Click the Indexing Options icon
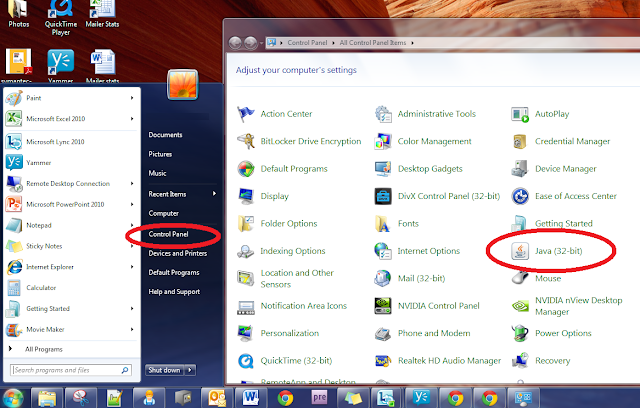The image size is (640, 408). pyautogui.click(x=246, y=251)
